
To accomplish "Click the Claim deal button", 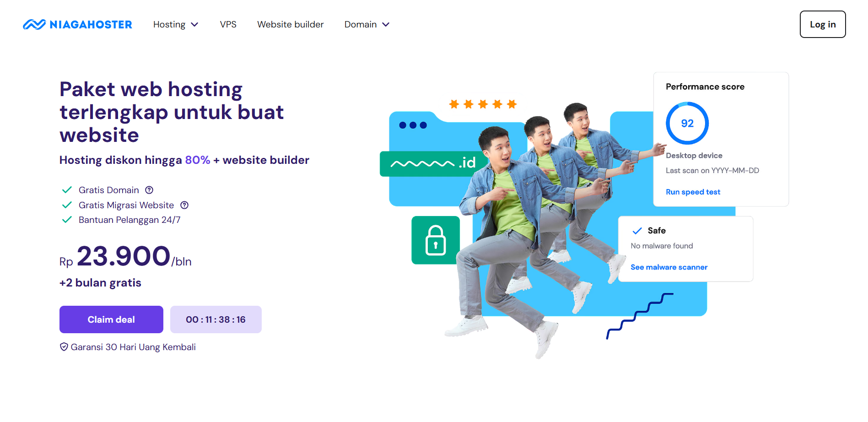I will point(111,319).
